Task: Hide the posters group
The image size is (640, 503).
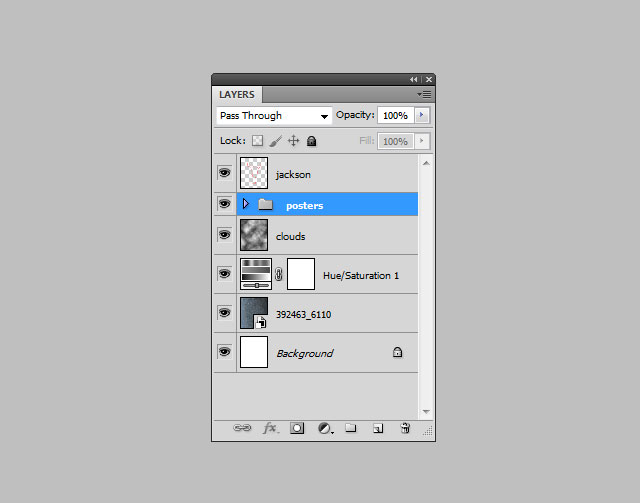Action: click(224, 204)
